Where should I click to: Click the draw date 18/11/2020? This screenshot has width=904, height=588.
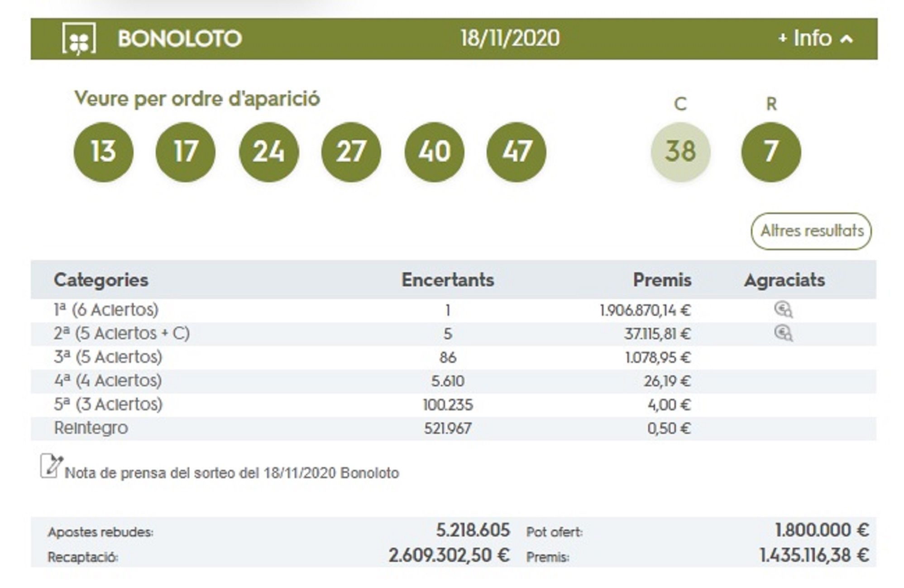pos(510,38)
